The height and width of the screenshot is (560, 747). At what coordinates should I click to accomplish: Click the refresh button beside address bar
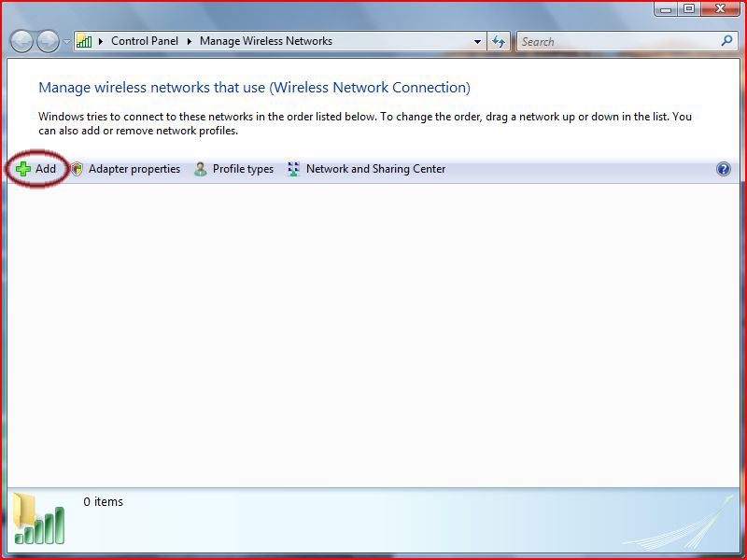coord(499,41)
